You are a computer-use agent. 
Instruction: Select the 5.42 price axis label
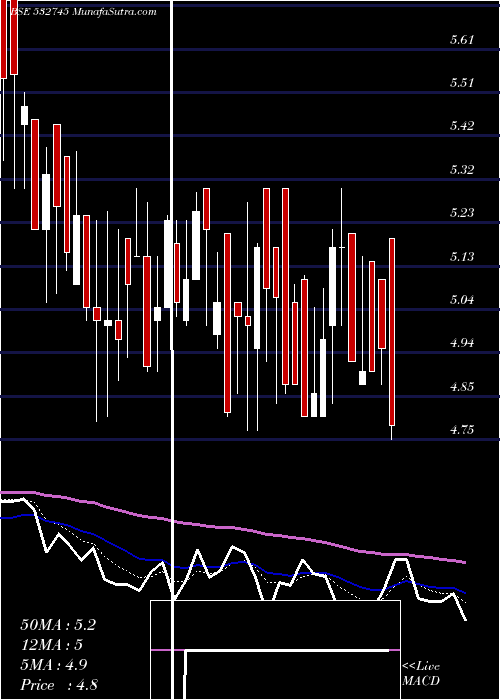462,125
